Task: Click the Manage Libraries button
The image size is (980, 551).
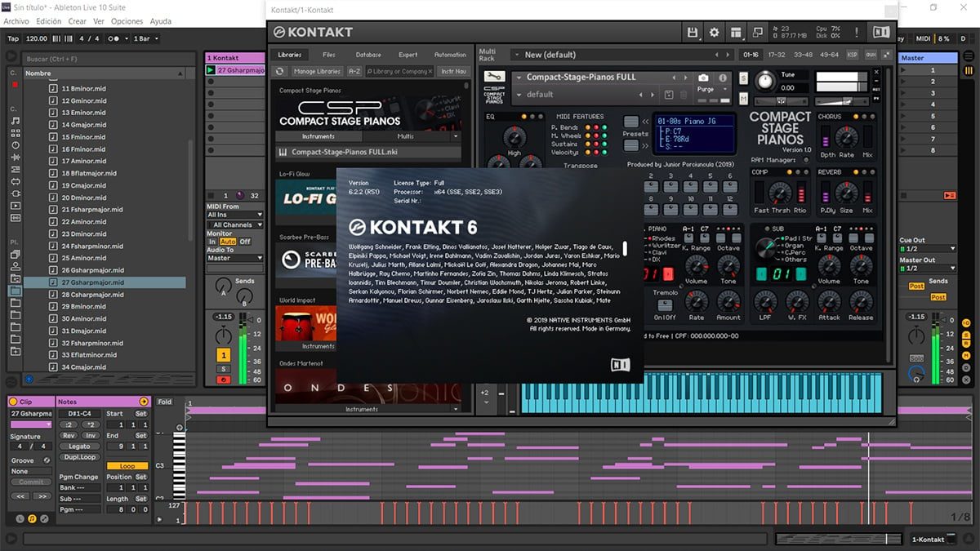Action: point(317,72)
